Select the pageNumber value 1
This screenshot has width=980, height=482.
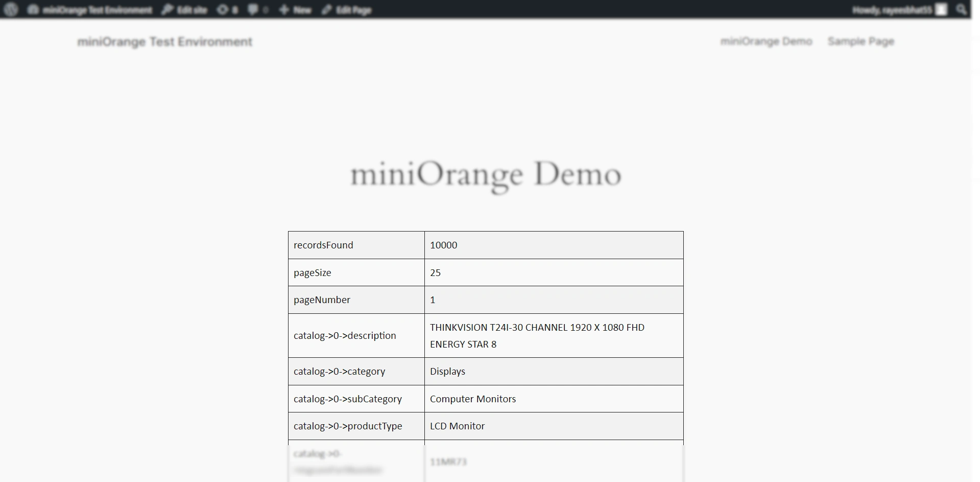[433, 300]
